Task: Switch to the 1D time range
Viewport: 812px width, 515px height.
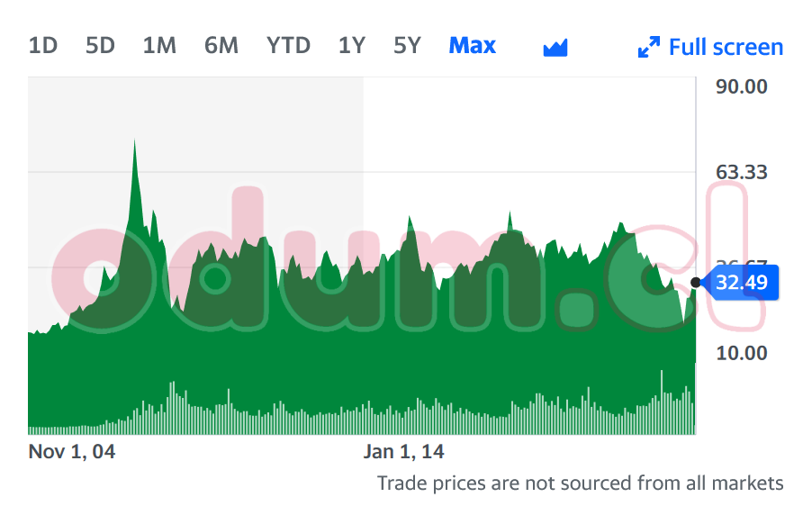Action: point(43,45)
